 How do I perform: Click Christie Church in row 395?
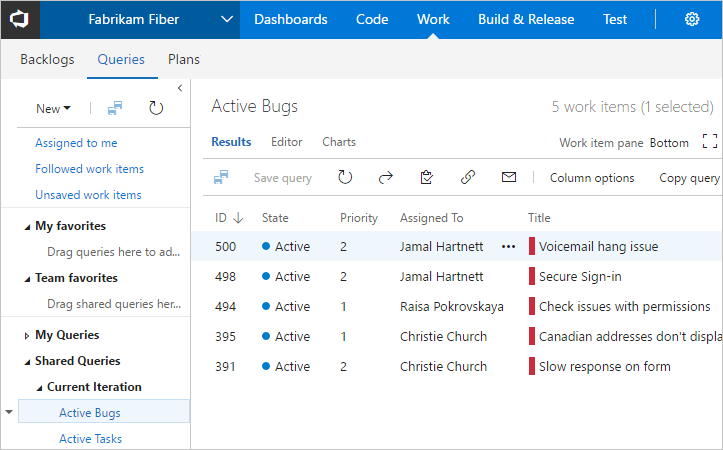[x=443, y=337]
